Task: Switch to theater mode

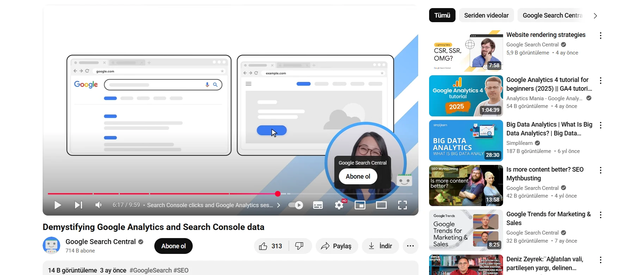Action: (381, 205)
